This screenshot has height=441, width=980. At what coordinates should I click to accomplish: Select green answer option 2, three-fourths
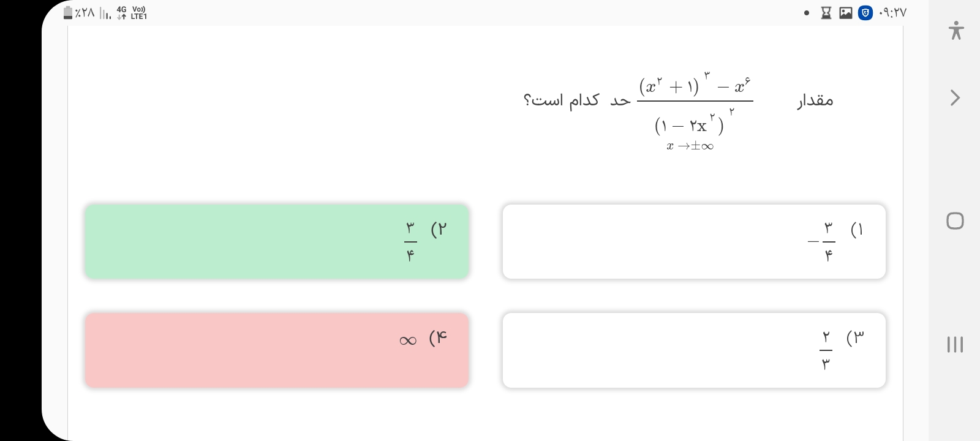(277, 241)
